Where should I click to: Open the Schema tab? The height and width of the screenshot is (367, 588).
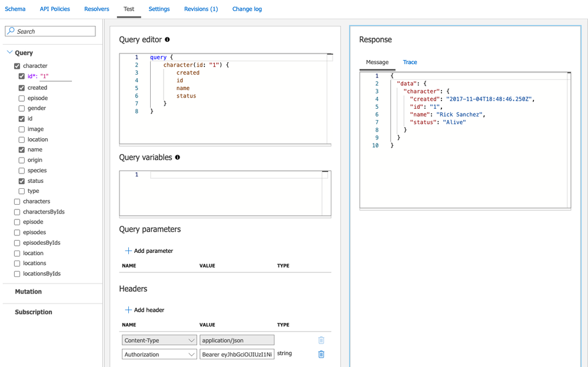point(15,9)
